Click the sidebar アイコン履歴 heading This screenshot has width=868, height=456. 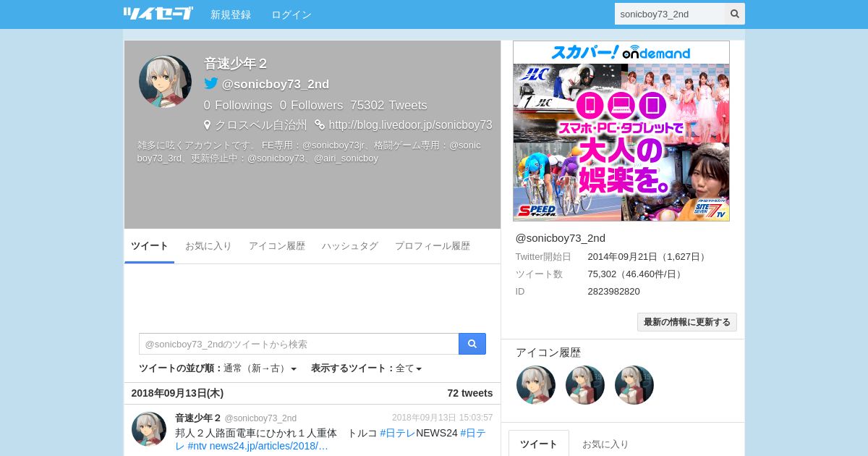548,352
